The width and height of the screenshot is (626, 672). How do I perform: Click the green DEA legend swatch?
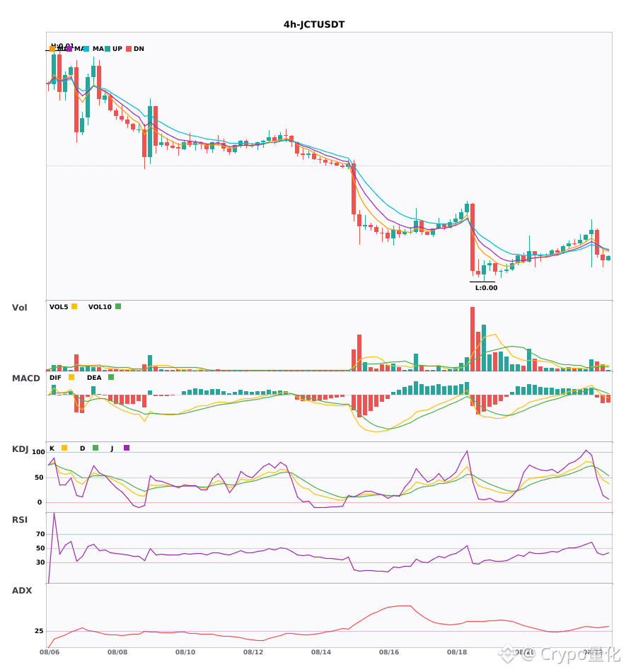111,377
